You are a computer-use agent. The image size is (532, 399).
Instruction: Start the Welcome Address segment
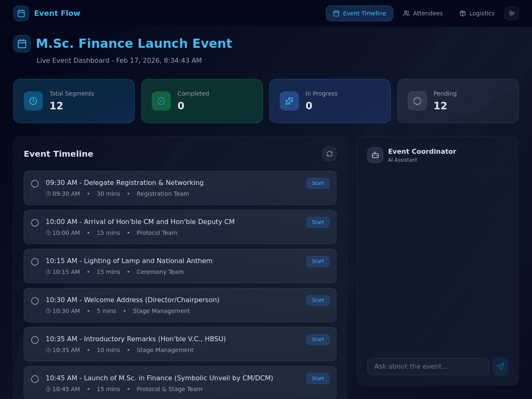click(318, 300)
